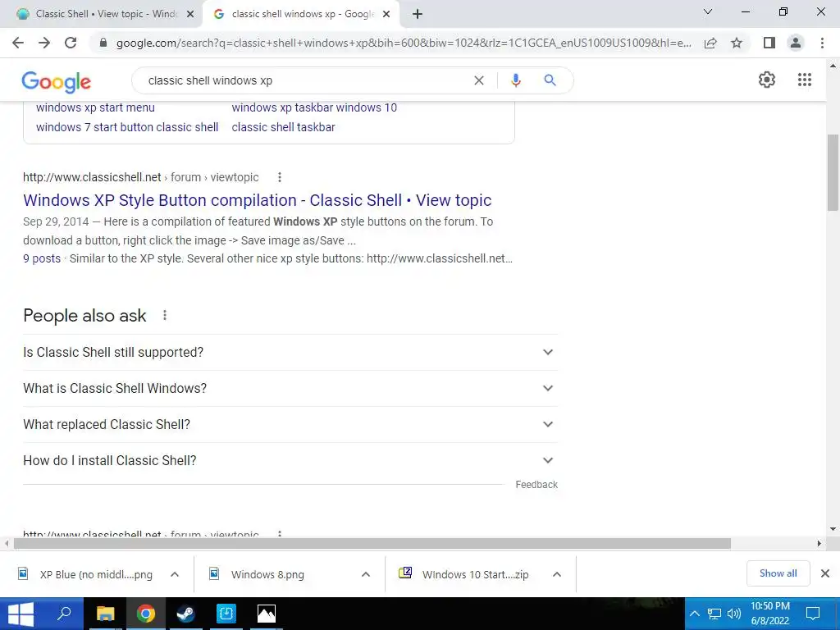Submit search with magnifying glass icon
Image resolution: width=840 pixels, height=630 pixels.
click(x=550, y=80)
